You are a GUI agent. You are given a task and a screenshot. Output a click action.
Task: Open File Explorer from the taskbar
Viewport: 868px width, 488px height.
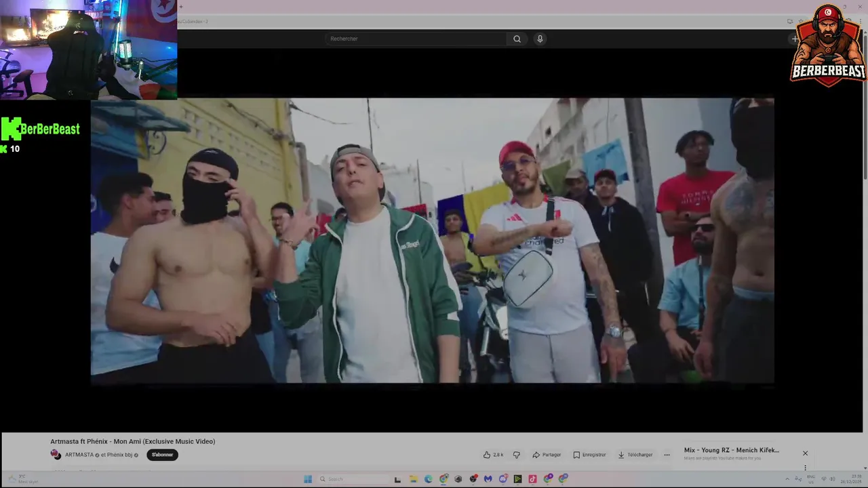pos(414,479)
